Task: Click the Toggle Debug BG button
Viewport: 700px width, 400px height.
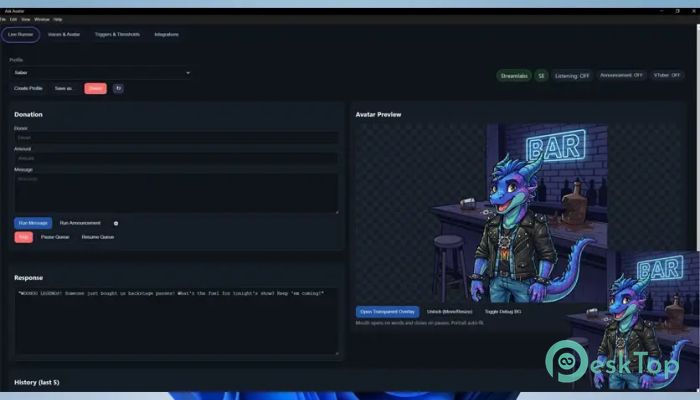Action: coord(503,312)
